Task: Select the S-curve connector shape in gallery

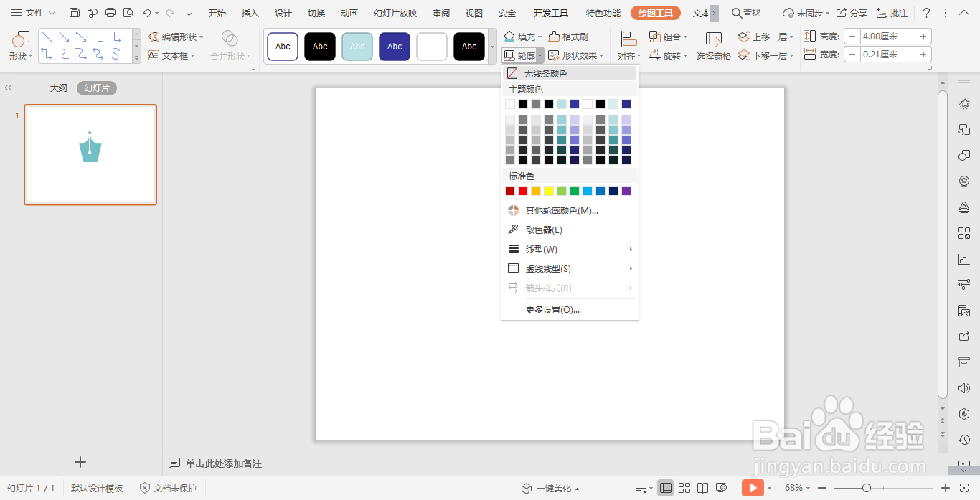Action: [x=116, y=54]
